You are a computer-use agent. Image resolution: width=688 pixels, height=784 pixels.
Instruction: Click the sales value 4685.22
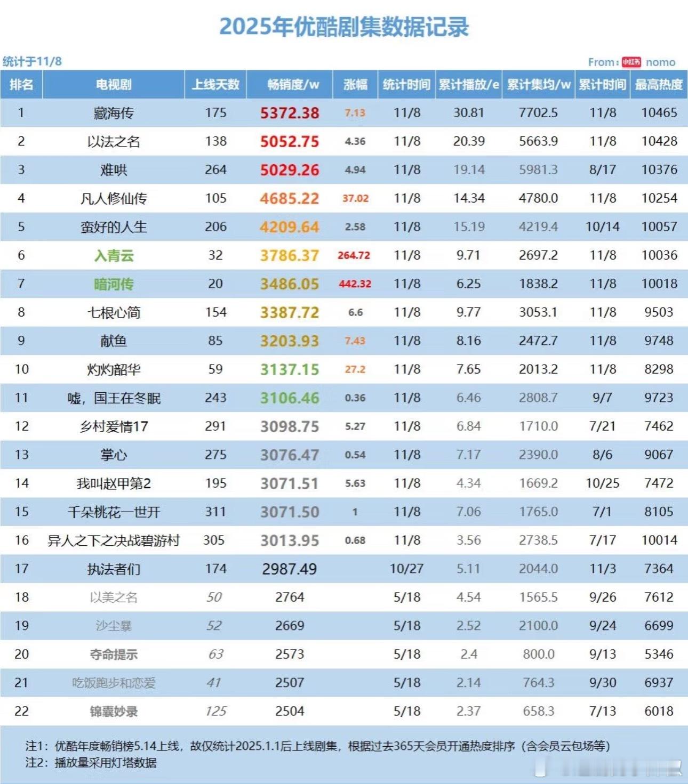tap(290, 199)
